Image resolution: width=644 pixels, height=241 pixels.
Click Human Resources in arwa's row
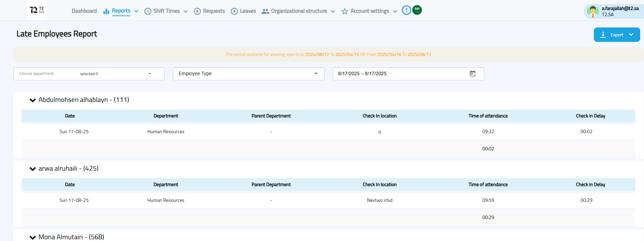coord(166,200)
